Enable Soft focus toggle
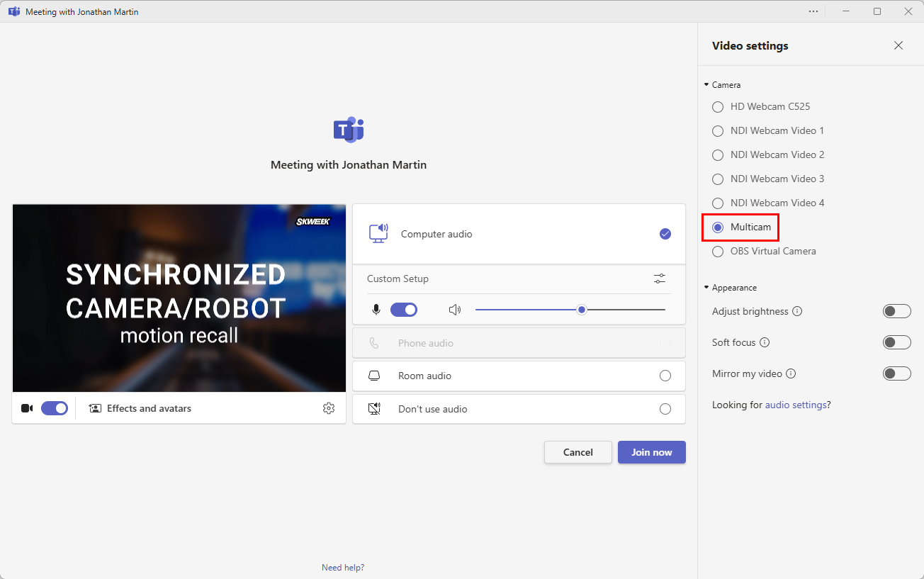924x579 pixels. coord(896,342)
